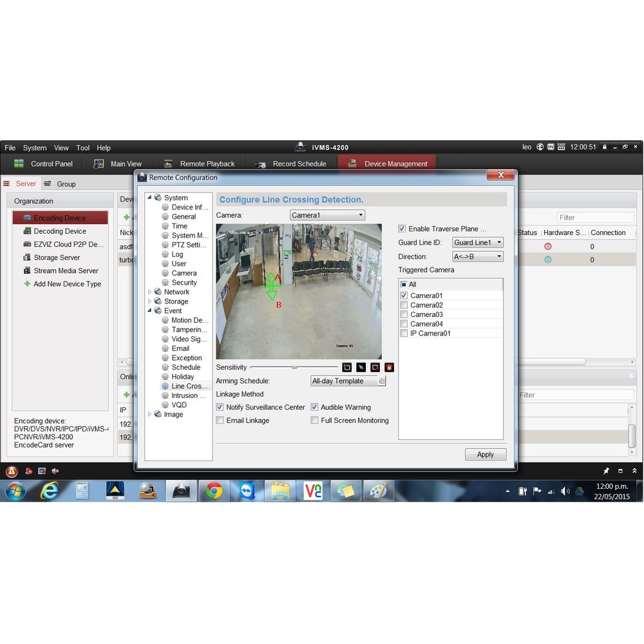
Task: Adjust the Sensitivity slider handle
Action: [294, 367]
